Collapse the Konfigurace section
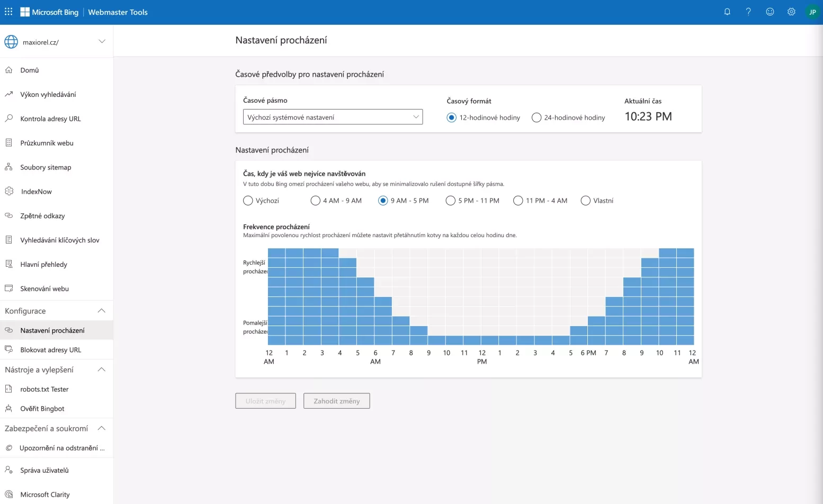Screen dimensions: 823x504 102,311
